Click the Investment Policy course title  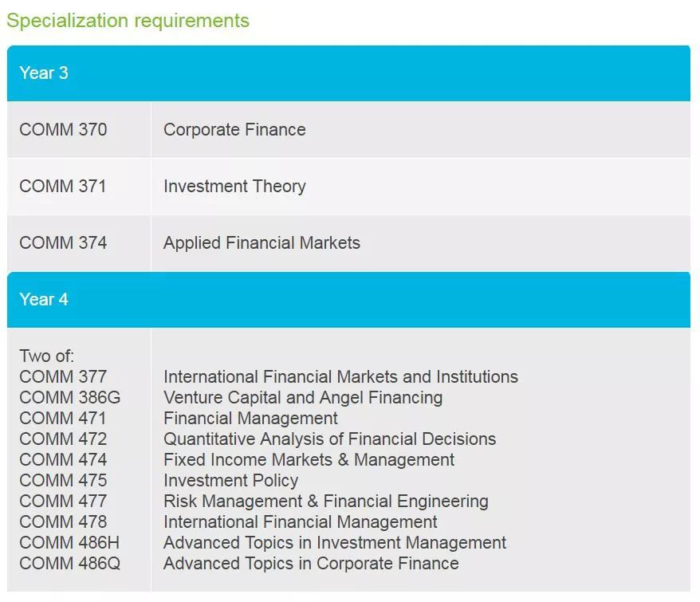click(x=230, y=481)
